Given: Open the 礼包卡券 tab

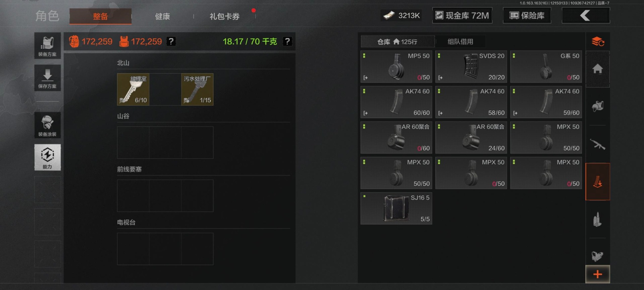Looking at the screenshot, I should (x=224, y=16).
